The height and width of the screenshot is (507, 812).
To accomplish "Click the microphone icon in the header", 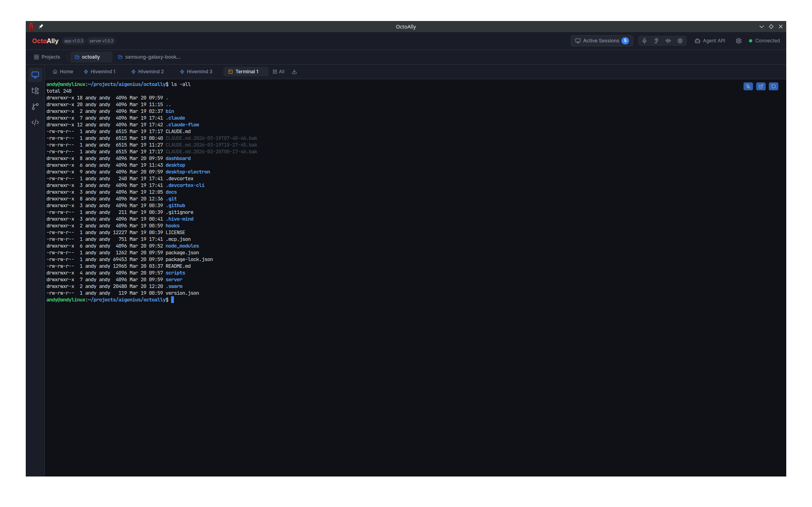I will click(644, 40).
